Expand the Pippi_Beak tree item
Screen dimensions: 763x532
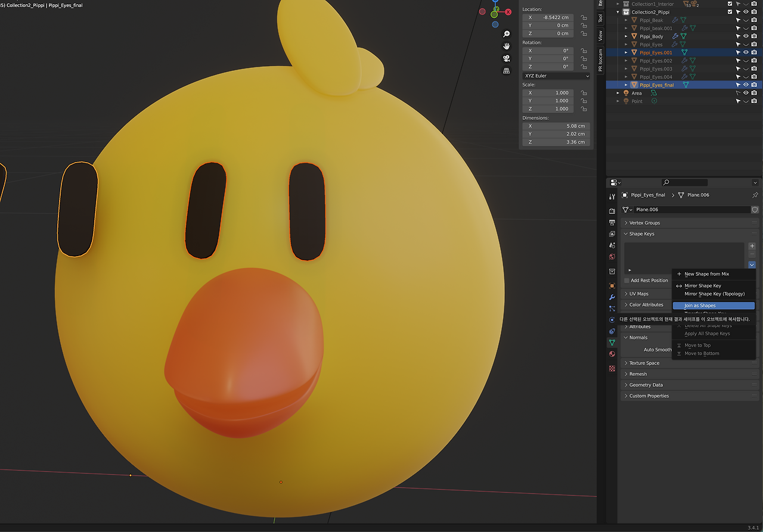626,20
